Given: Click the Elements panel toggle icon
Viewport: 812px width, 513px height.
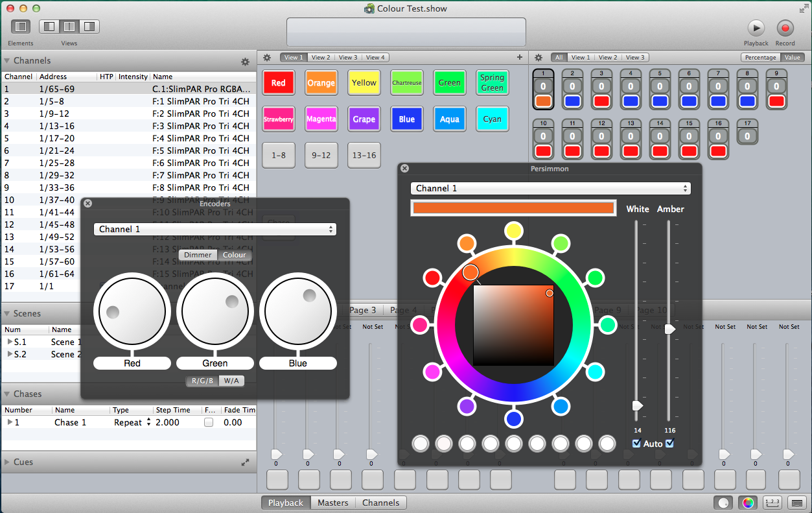Looking at the screenshot, I should pos(21,27).
